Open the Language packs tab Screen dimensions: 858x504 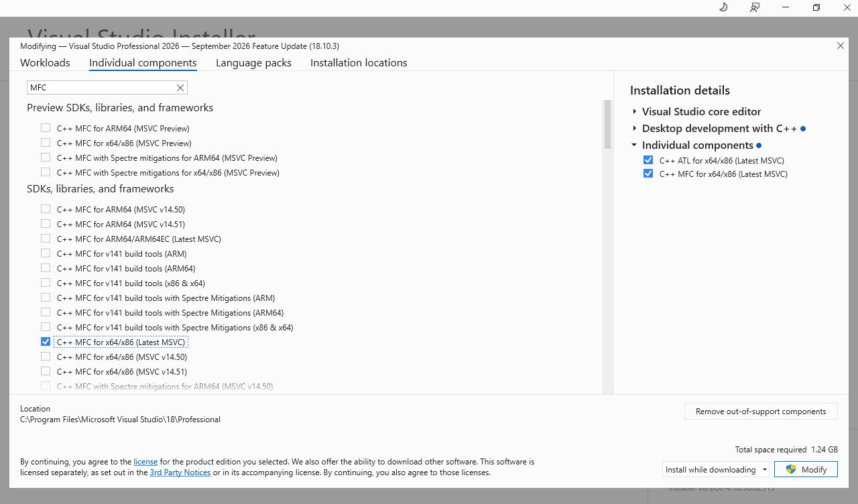[x=253, y=62]
